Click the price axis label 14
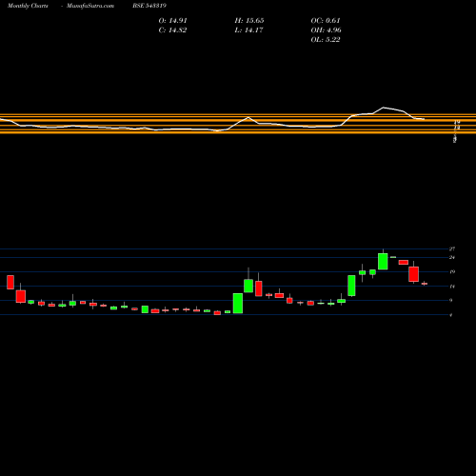The image size is (476, 476). 452,287
